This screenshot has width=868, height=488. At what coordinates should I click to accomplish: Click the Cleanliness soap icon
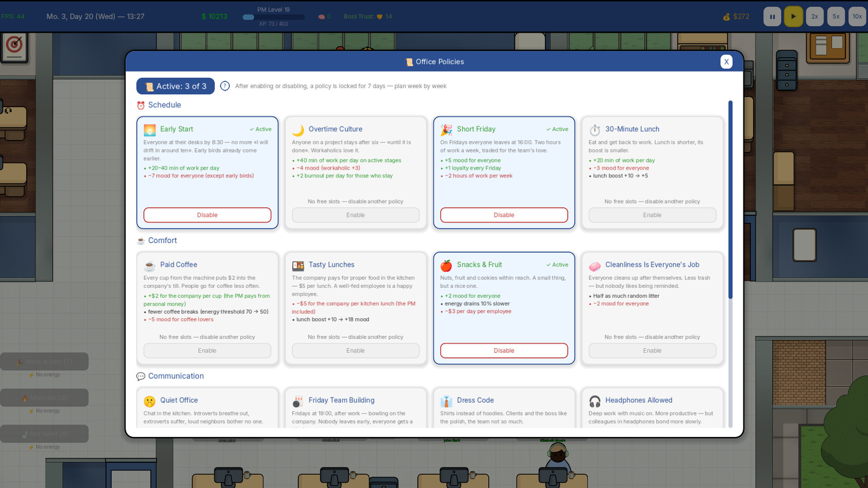pyautogui.click(x=594, y=266)
